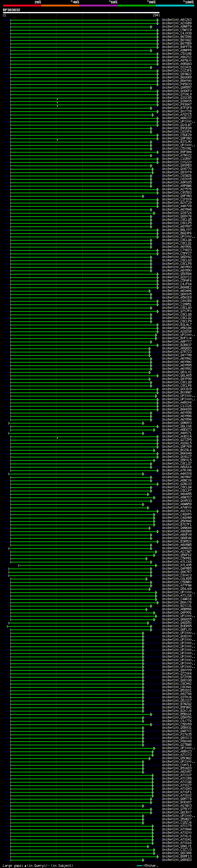
Task: Select label UniRef100_A9U2S2
Action: [x=177, y=57]
